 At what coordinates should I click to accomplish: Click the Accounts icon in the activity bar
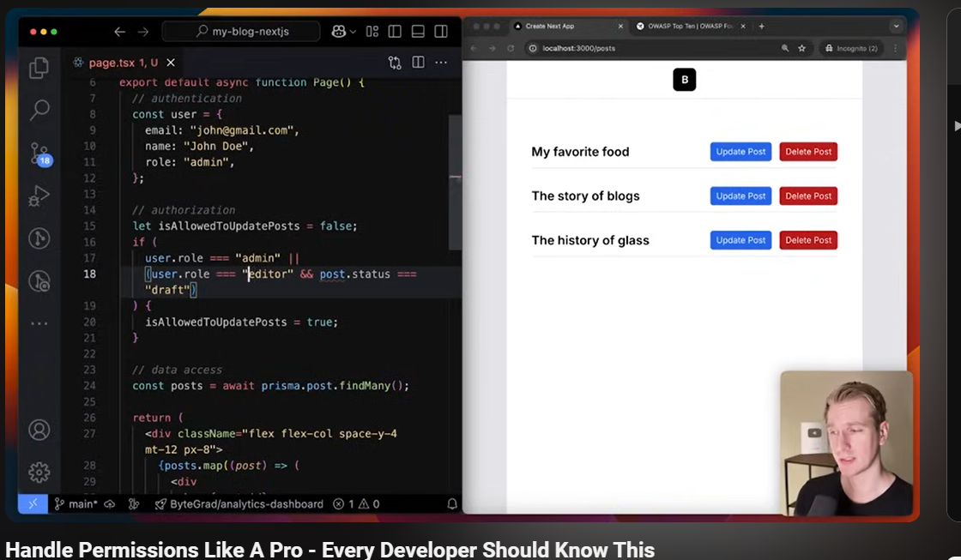tap(39, 430)
